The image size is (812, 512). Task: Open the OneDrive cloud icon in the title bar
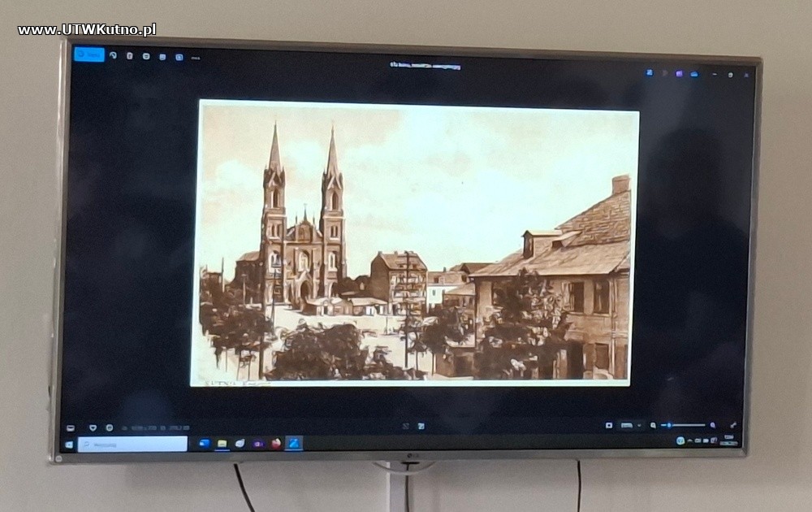click(694, 74)
